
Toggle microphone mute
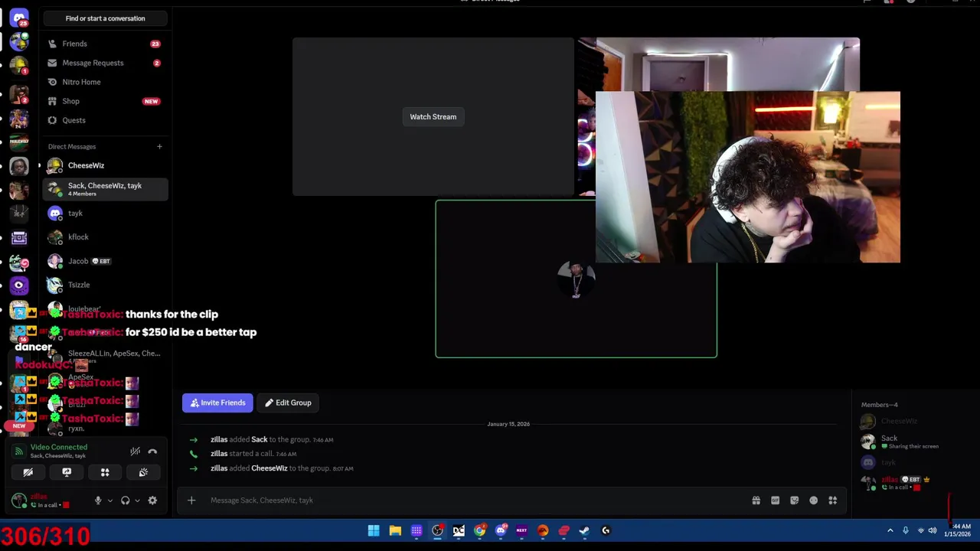[97, 500]
